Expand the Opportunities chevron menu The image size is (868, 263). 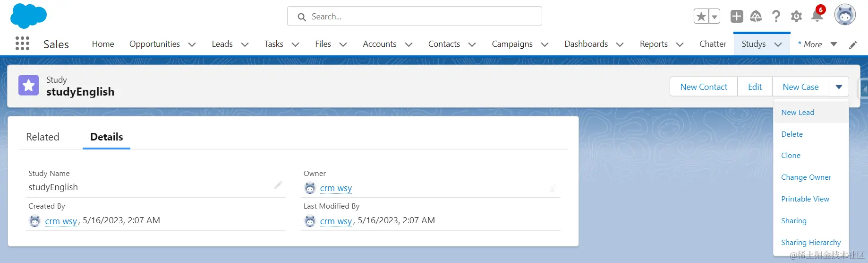192,44
